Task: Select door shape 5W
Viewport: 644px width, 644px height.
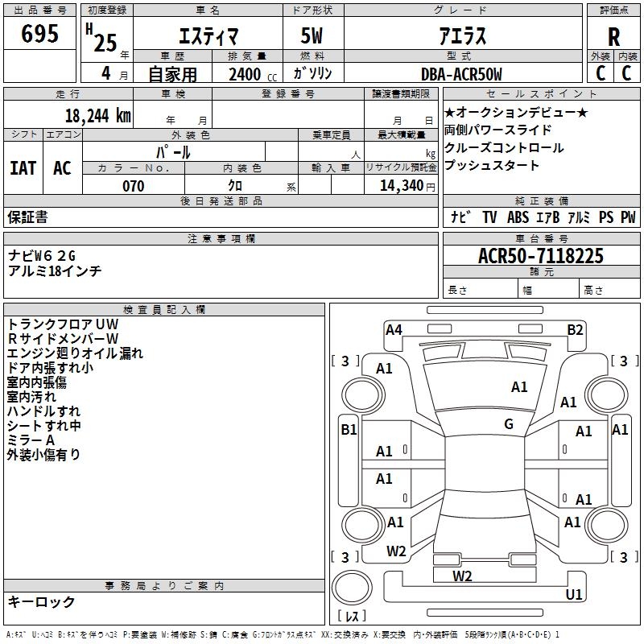Action: click(312, 35)
